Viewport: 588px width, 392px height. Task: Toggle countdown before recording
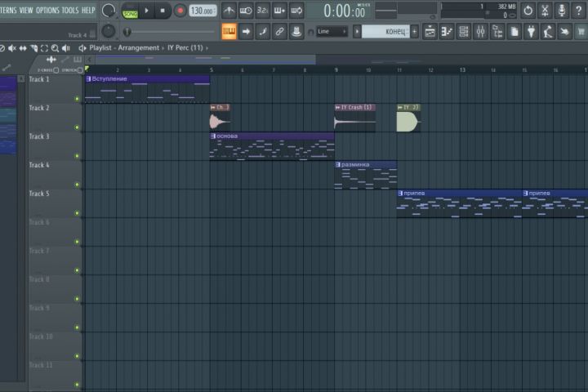(262, 11)
